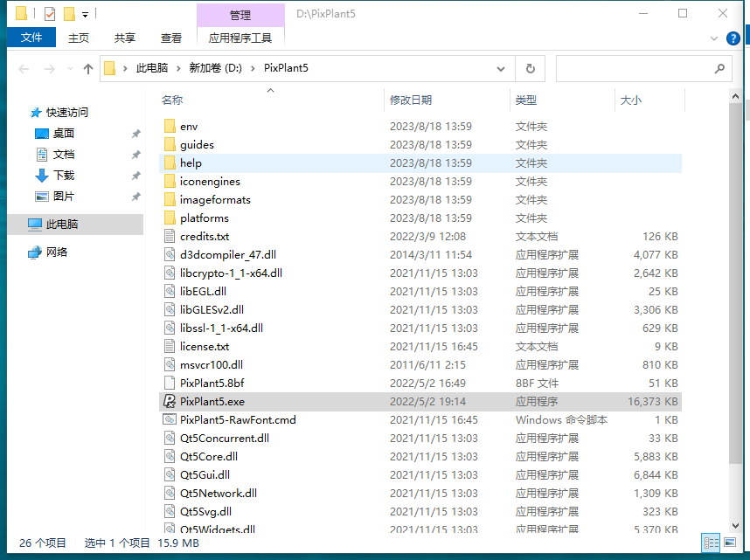This screenshot has width=750, height=560.
Task: Go up one folder level with the up arrow
Action: click(x=87, y=68)
